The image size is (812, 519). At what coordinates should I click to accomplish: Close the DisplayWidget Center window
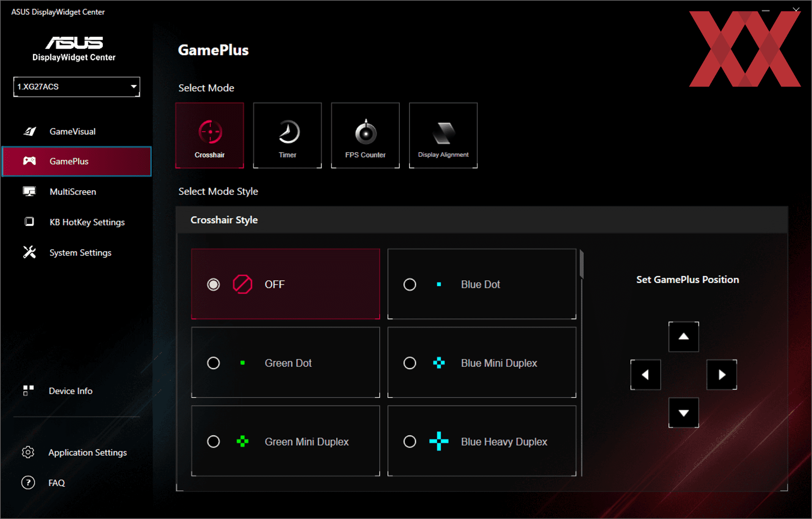click(796, 9)
